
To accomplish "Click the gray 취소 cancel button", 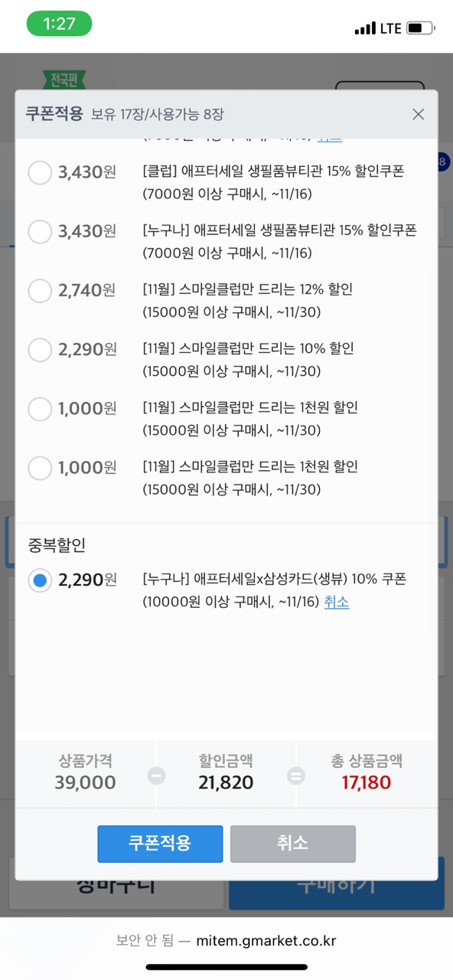I will tap(293, 844).
